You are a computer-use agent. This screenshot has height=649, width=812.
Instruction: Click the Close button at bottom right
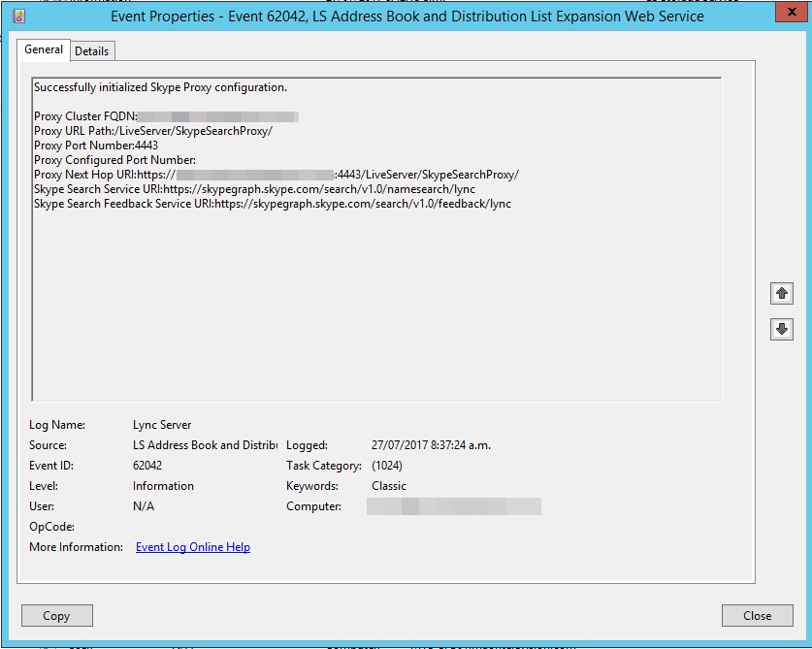(757, 615)
